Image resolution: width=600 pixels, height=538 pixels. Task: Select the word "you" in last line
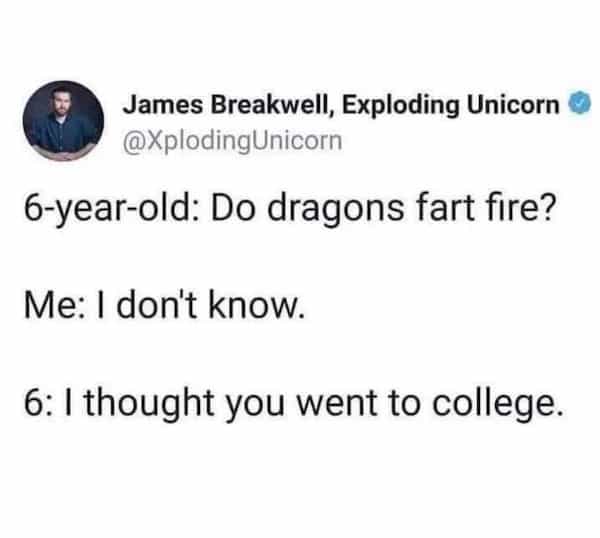click(255, 407)
